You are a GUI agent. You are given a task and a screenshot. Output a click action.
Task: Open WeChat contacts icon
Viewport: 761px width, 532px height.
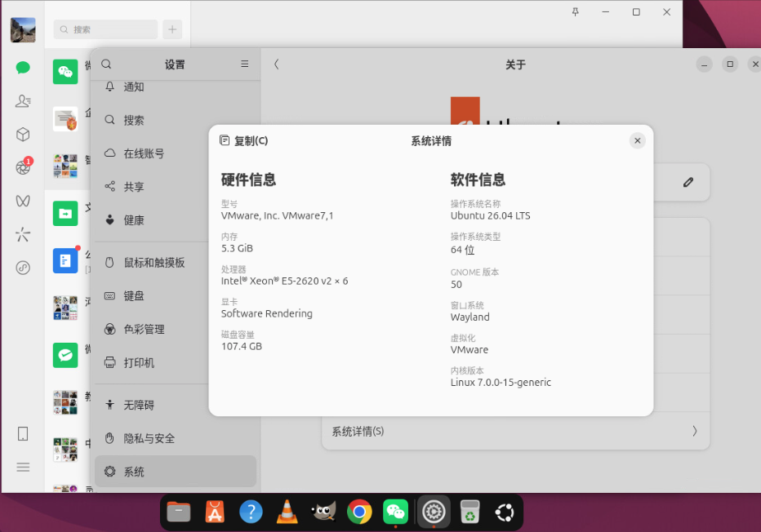[23, 101]
